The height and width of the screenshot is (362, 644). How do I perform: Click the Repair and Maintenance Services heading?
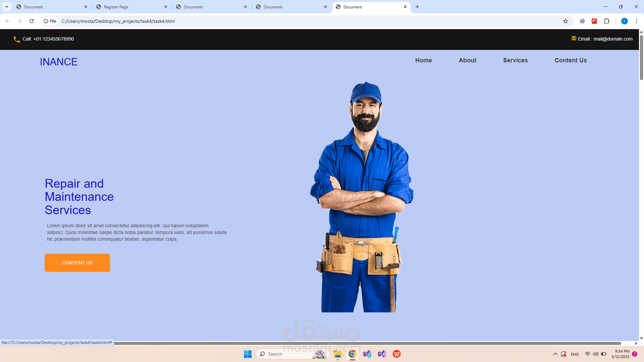79,197
